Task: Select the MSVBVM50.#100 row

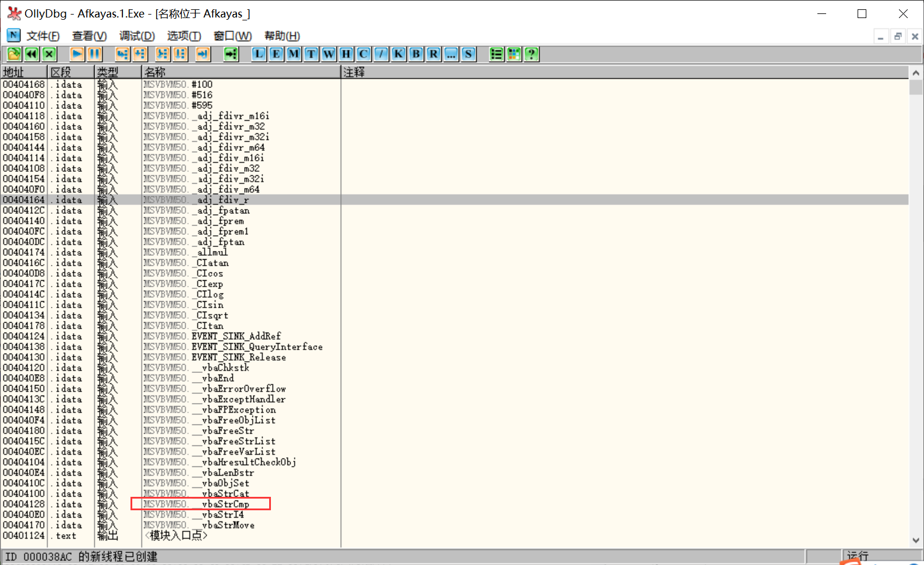Action: [454, 84]
